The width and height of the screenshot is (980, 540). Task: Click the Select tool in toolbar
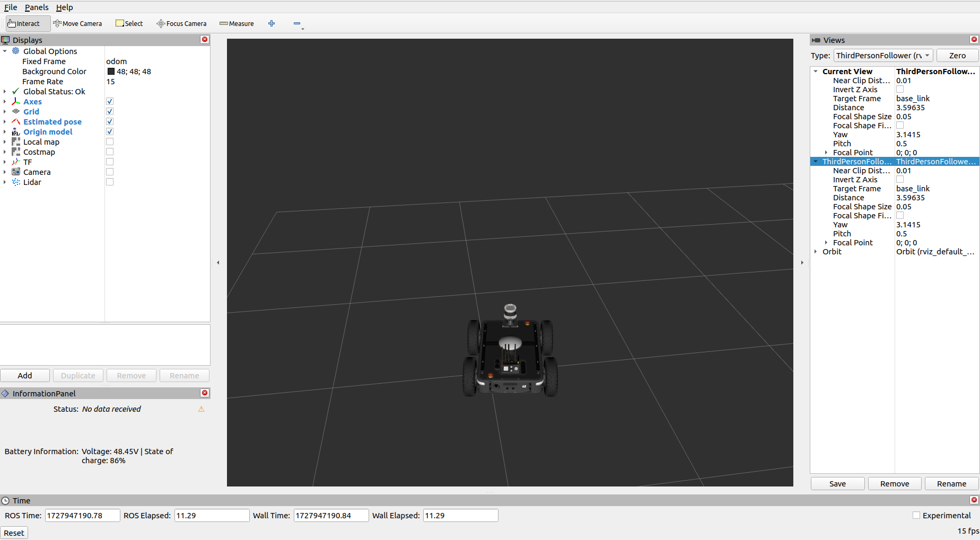pos(129,23)
